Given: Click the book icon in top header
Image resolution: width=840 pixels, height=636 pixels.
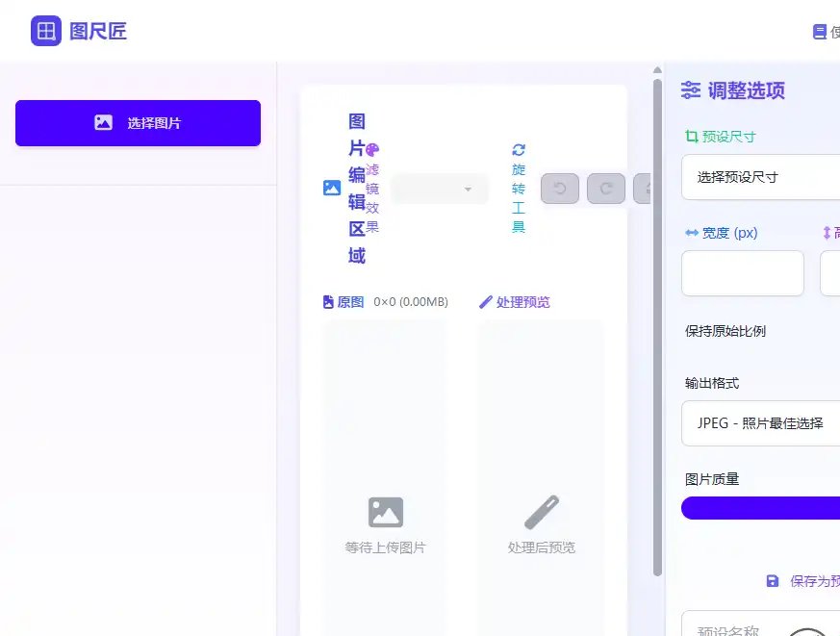Looking at the screenshot, I should (819, 32).
